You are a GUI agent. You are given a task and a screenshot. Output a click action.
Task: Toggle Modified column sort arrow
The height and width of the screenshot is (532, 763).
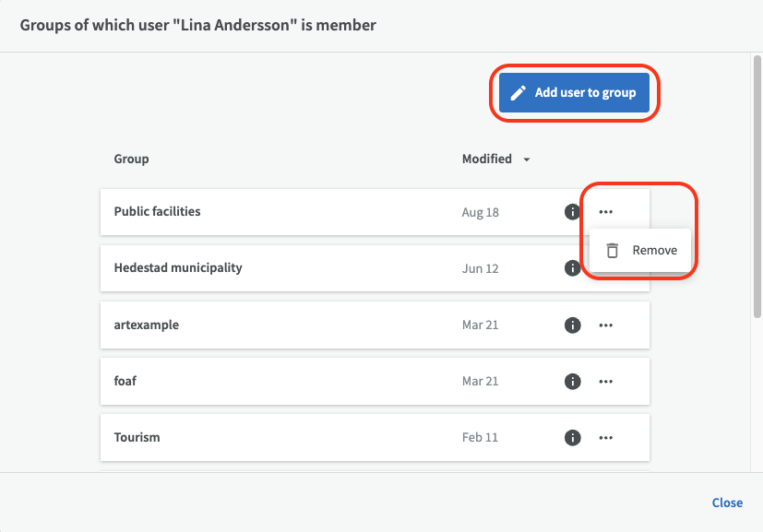527,160
